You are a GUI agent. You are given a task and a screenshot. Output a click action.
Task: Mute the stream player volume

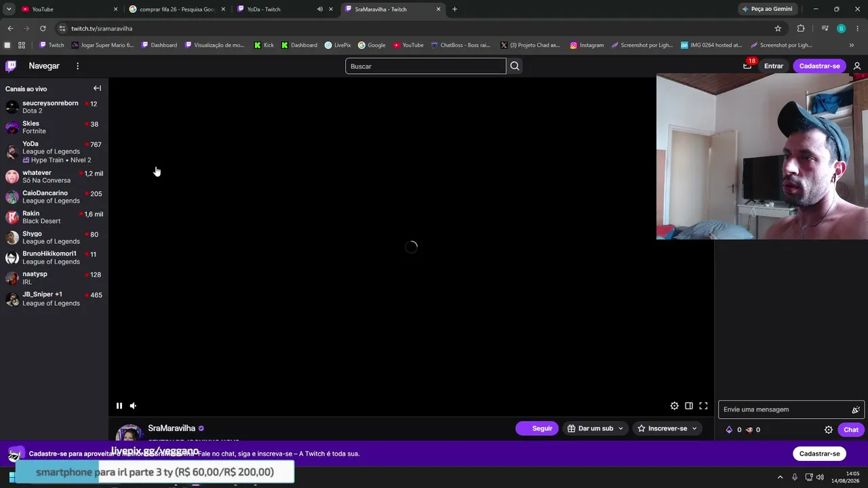pyautogui.click(x=133, y=406)
